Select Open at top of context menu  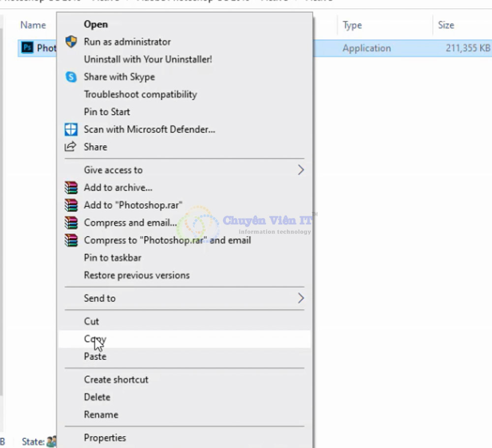(95, 24)
